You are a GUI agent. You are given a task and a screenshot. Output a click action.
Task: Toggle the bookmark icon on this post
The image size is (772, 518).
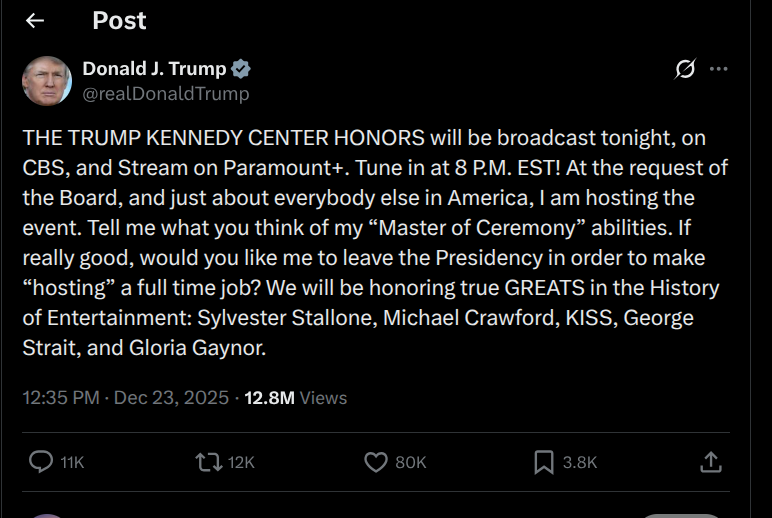pos(543,461)
